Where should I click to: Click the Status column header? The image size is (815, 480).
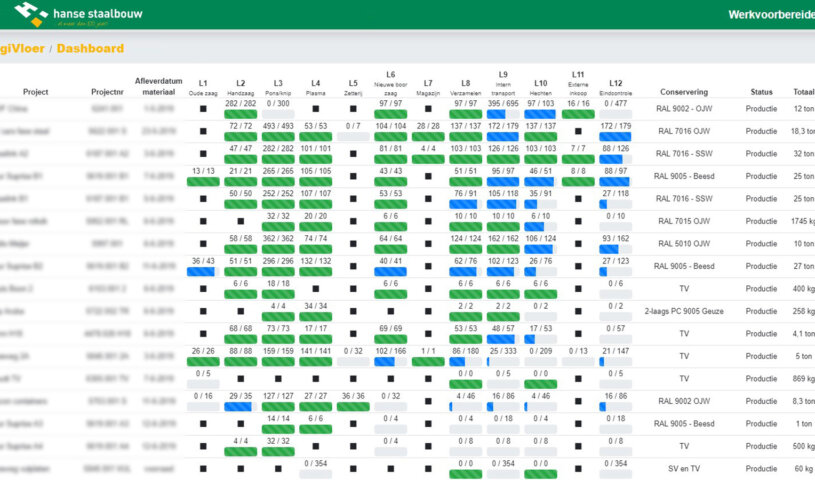click(761, 92)
